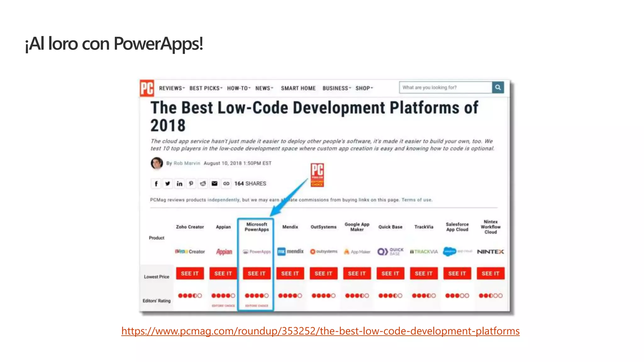The image size is (644, 362).
Task: Click the Lowest Price row label
Action: click(157, 277)
